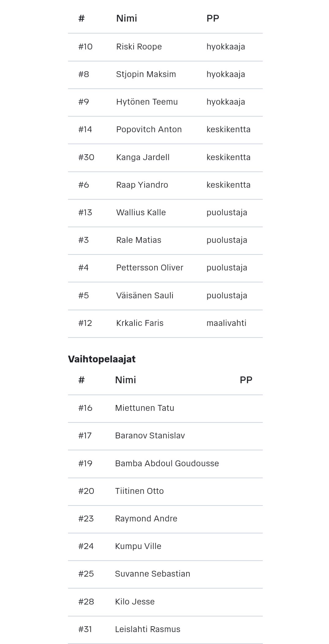Click jersey number #31 cell
The width and height of the screenshot is (329, 644).
[x=85, y=629]
